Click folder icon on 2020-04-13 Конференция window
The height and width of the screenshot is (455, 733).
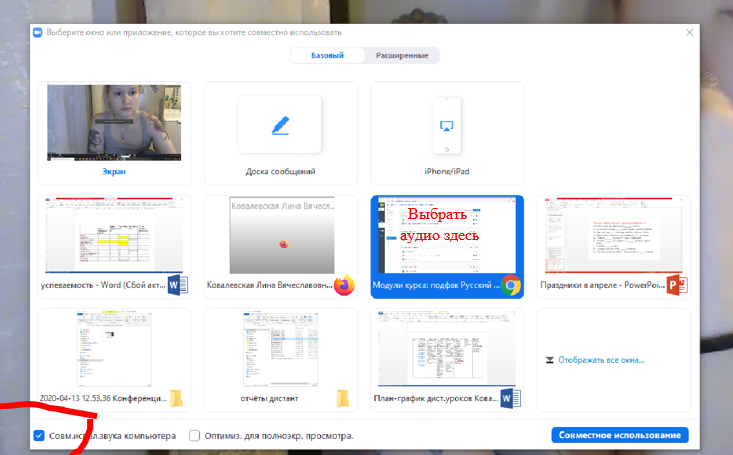click(177, 399)
